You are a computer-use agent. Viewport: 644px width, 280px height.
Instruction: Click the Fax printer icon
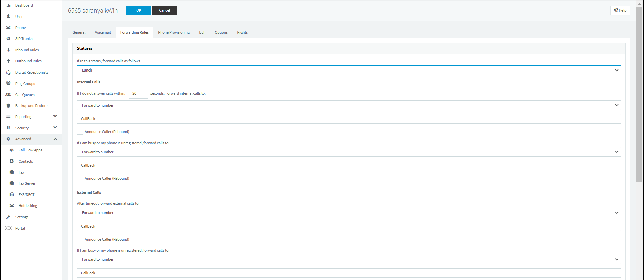coord(12,172)
